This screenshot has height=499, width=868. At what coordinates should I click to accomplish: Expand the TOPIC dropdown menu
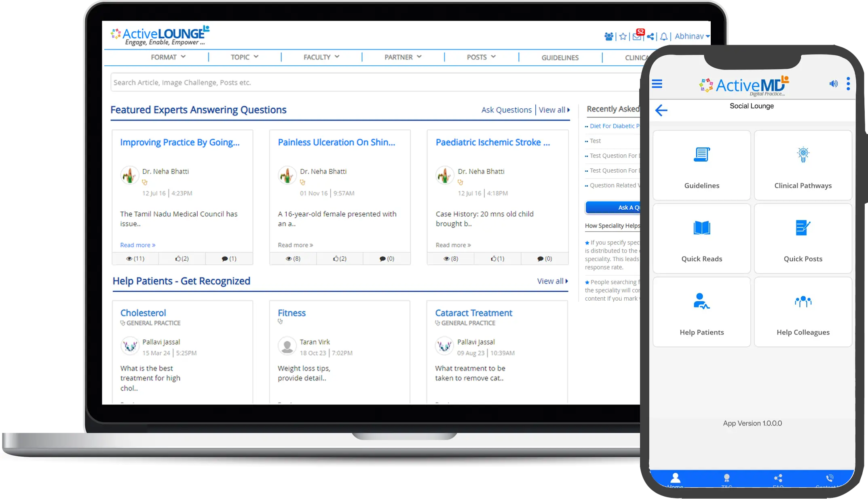tap(245, 57)
